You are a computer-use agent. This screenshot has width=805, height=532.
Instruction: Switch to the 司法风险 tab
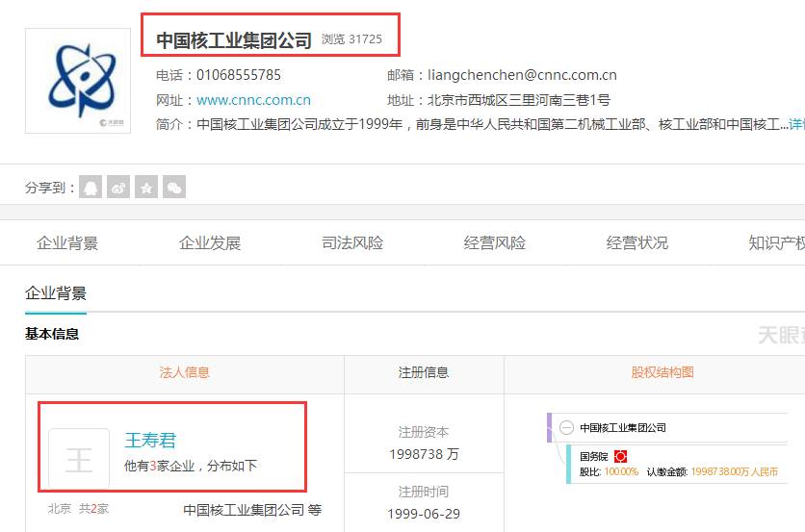click(352, 242)
